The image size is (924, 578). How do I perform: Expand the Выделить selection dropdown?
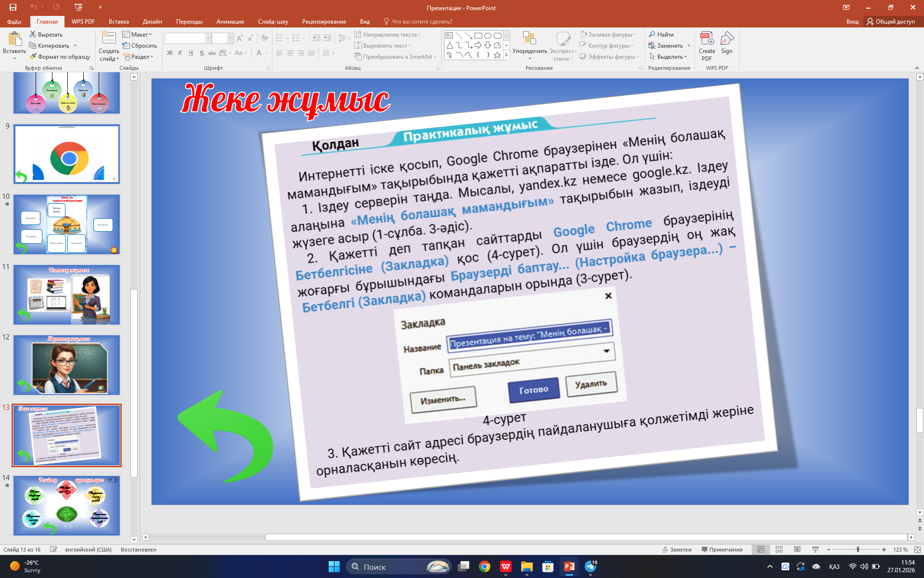point(668,57)
